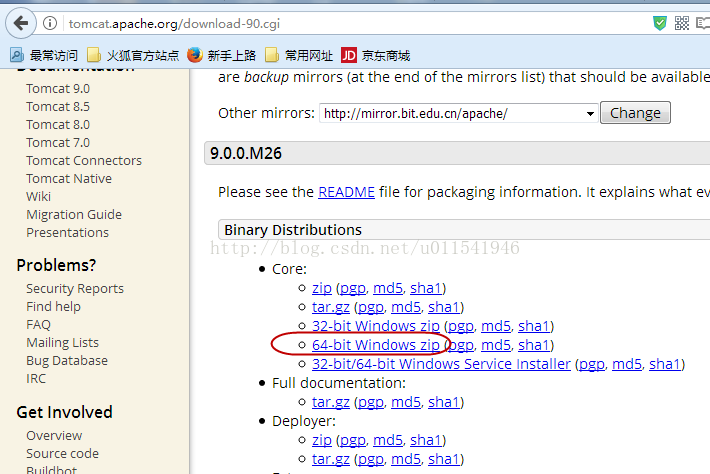This screenshot has height=474, width=710.
Task: Open the 新手上路 Firefox bookmark
Action: click(221, 55)
